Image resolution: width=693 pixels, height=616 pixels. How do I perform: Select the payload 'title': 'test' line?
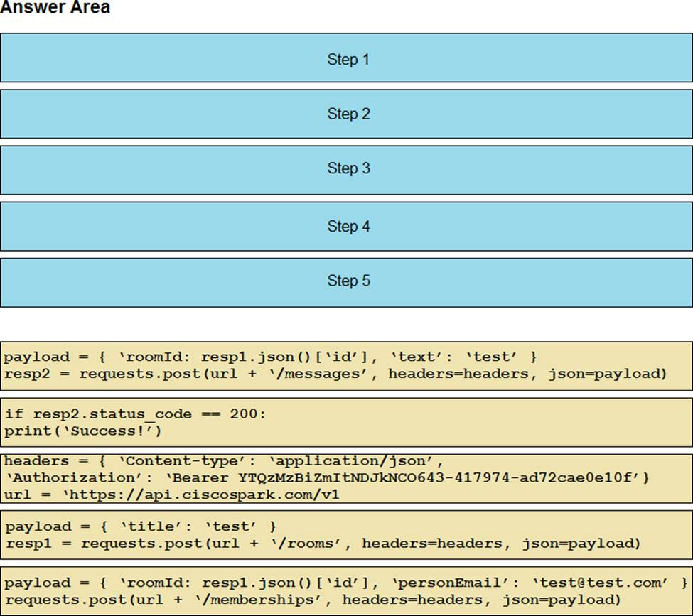coord(140,526)
